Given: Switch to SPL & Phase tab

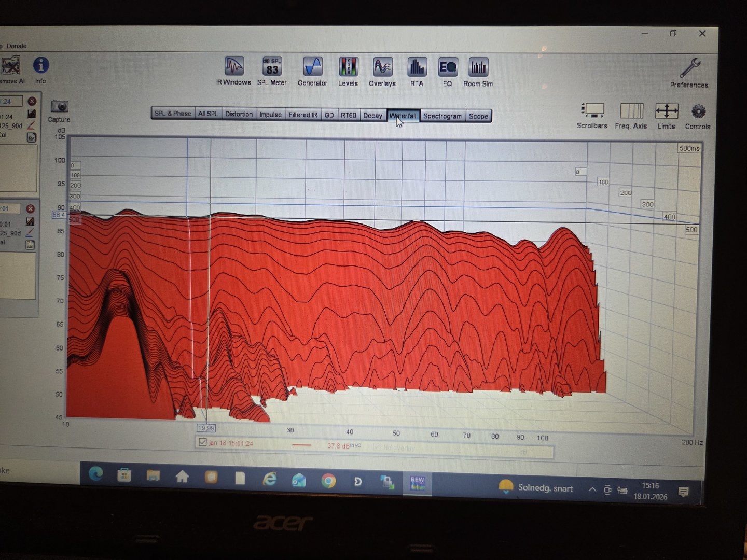Looking at the screenshot, I should coord(173,114).
